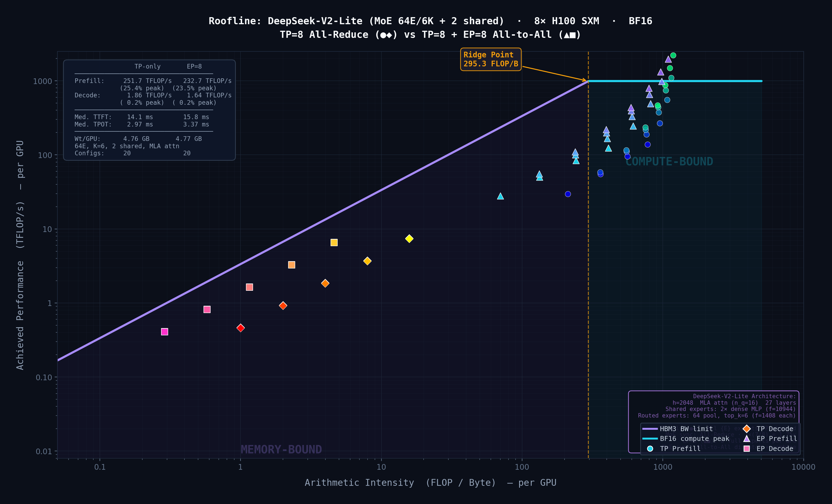Click the 'Arithmetic Intensity' x-axis label
This screenshot has width=832, height=504.
430,483
